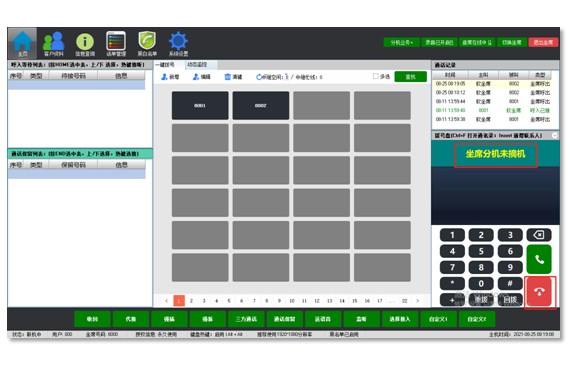Screen dimensions: 570x367
Task: Switch to the 动态监控 tab
Action: tap(197, 65)
